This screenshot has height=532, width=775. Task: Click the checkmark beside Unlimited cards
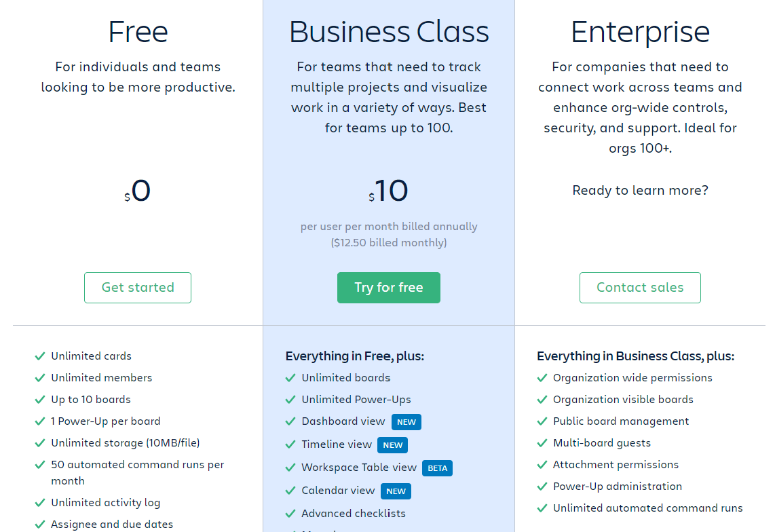point(39,356)
